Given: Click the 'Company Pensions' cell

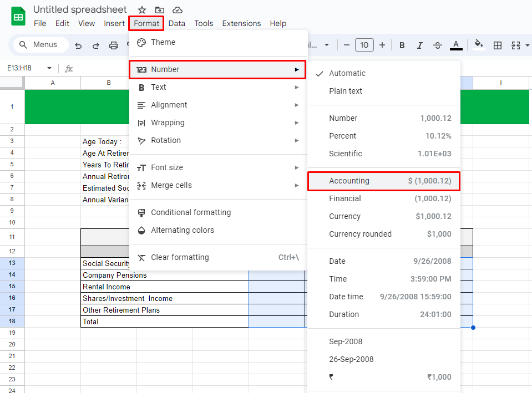Looking at the screenshot, I should click(165, 275).
